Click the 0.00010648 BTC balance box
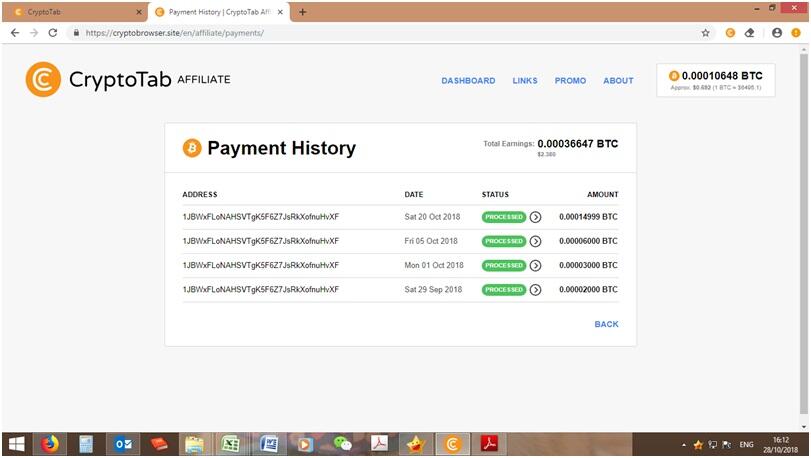 pos(715,80)
